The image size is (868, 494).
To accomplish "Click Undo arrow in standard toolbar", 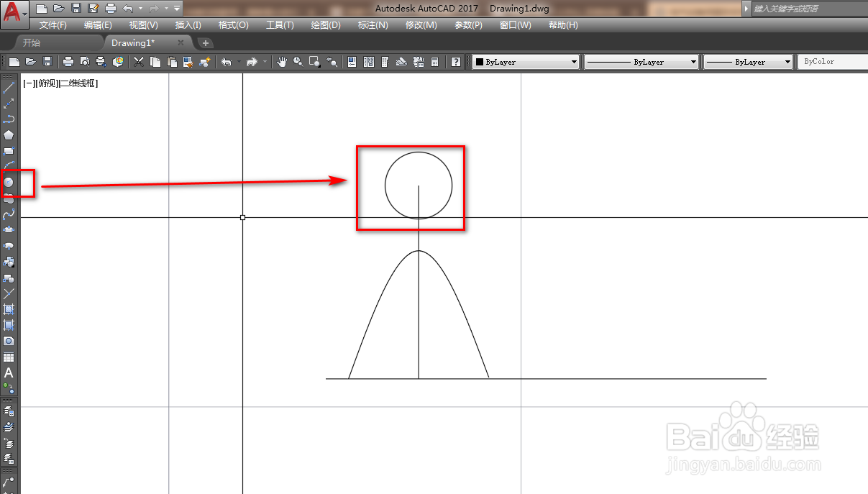I will pos(227,62).
